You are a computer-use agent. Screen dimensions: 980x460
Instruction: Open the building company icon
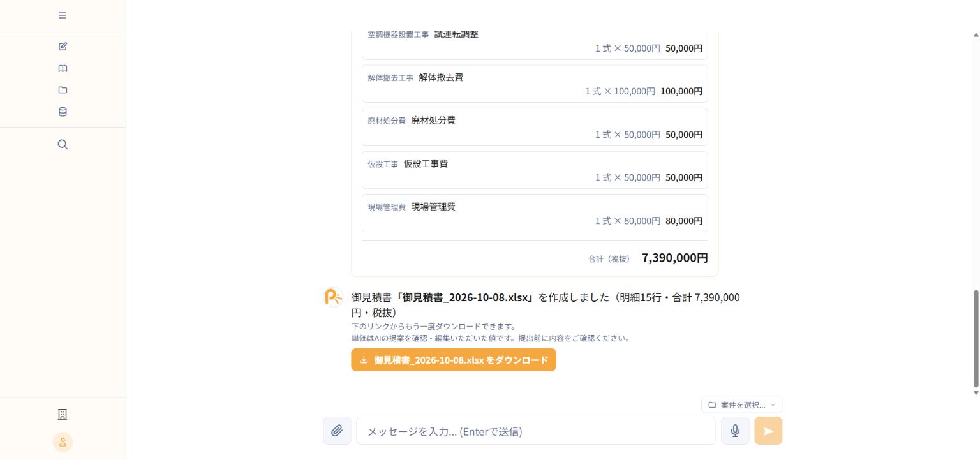point(63,415)
